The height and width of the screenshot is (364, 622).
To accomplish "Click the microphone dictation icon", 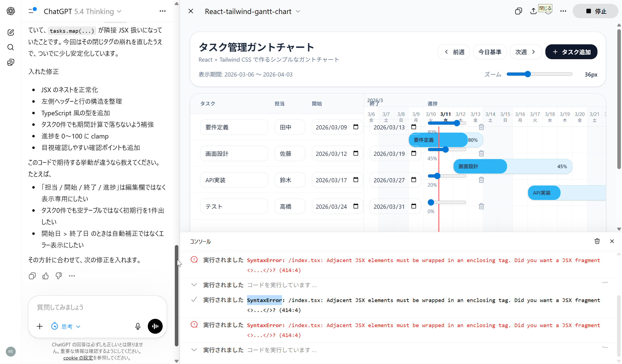I will point(138,326).
